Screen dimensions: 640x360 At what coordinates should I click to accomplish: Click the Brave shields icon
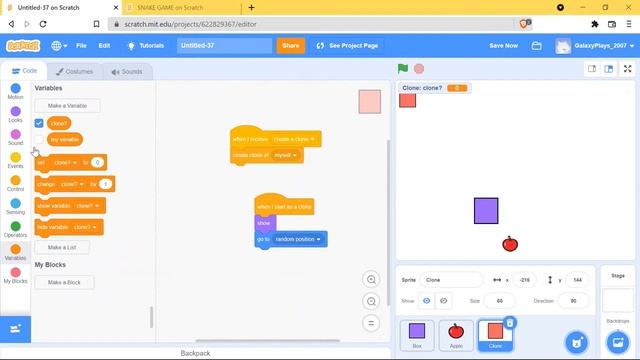525,24
